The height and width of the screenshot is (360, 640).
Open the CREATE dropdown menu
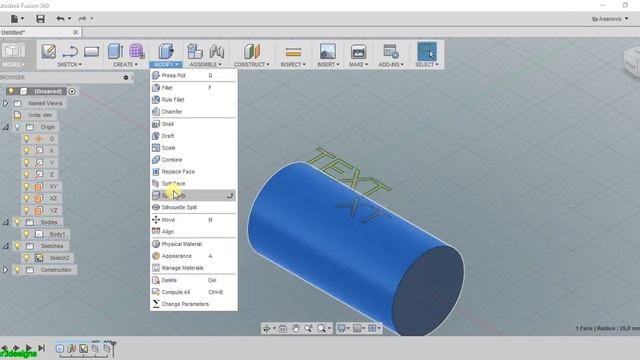point(125,64)
